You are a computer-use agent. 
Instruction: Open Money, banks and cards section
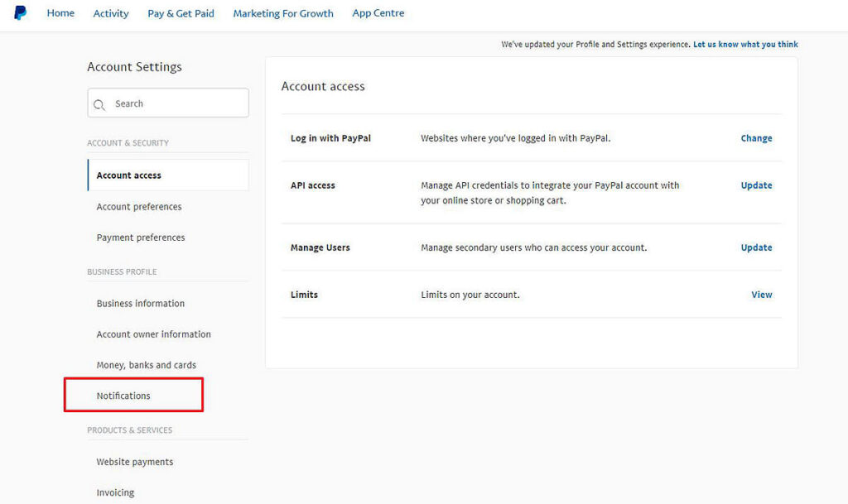146,365
